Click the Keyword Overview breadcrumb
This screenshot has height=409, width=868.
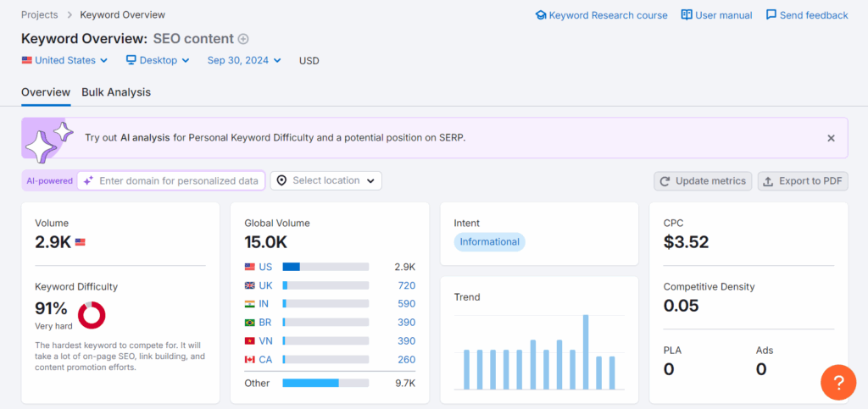click(122, 15)
